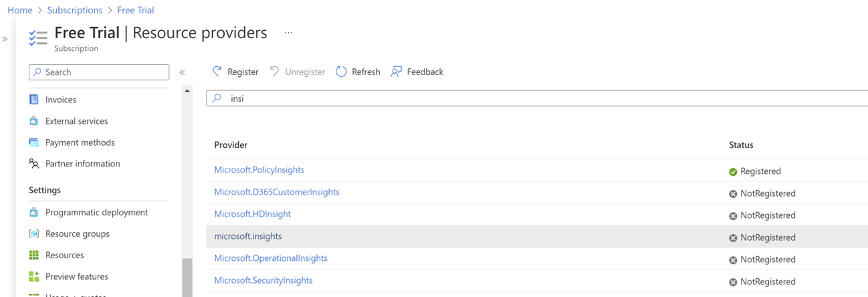Click the sidebar scroll up arrow
The width and height of the screenshot is (868, 297).
(x=187, y=90)
